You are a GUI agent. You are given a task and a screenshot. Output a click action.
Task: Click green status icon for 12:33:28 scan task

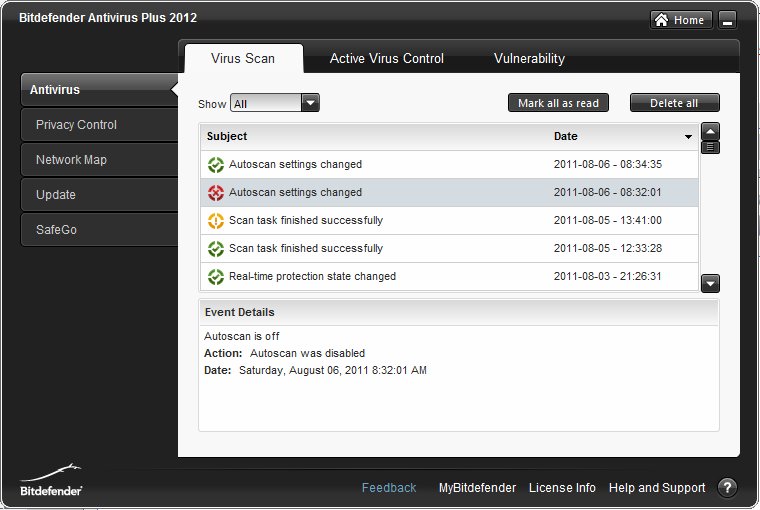[x=216, y=249]
